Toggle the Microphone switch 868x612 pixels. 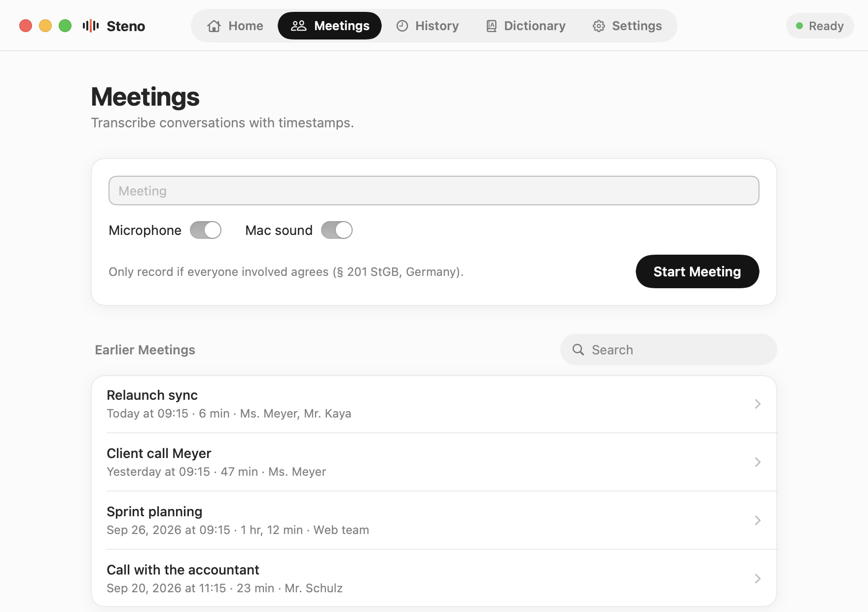pyautogui.click(x=206, y=230)
